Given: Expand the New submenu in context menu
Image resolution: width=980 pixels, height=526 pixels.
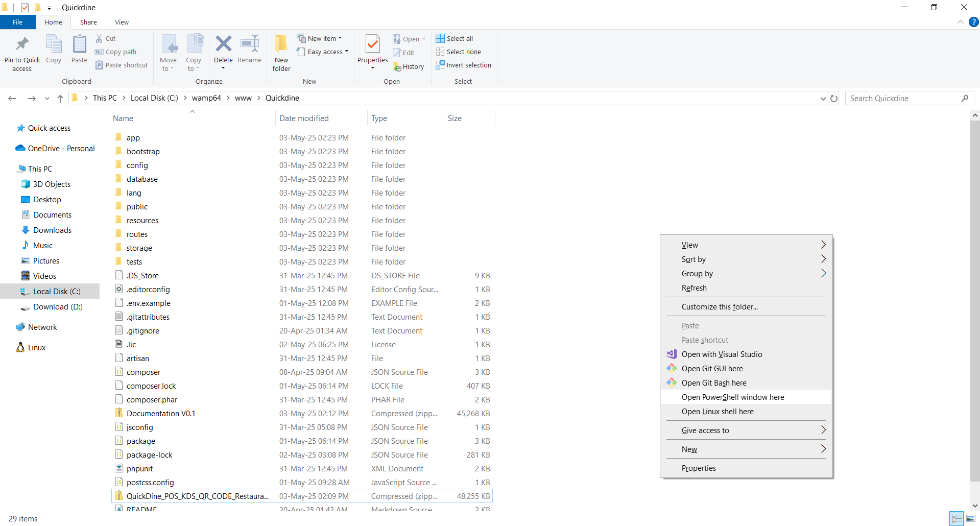Looking at the screenshot, I should click(747, 449).
